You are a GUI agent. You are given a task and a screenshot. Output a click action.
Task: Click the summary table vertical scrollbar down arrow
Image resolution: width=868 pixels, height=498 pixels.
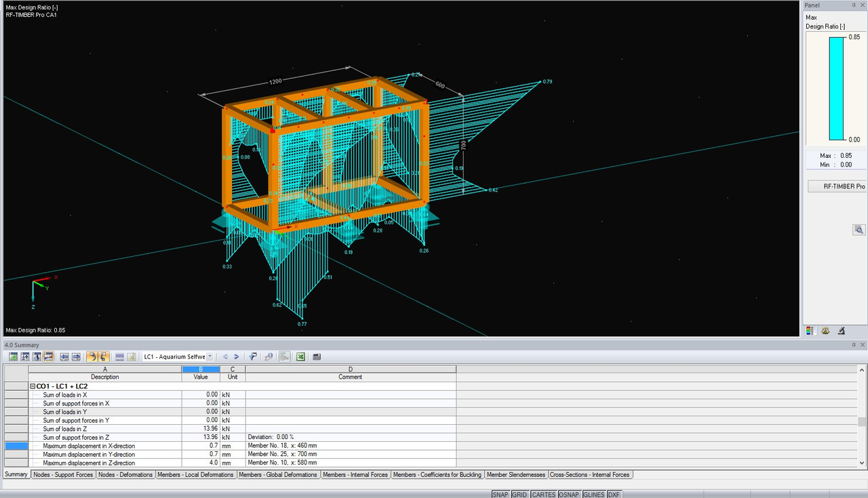(862, 463)
